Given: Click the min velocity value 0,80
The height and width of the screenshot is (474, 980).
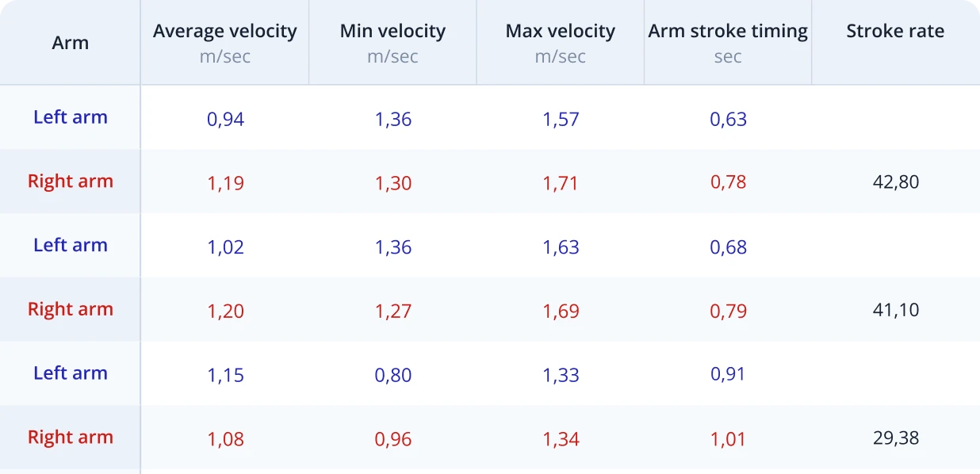Looking at the screenshot, I should (x=393, y=375).
